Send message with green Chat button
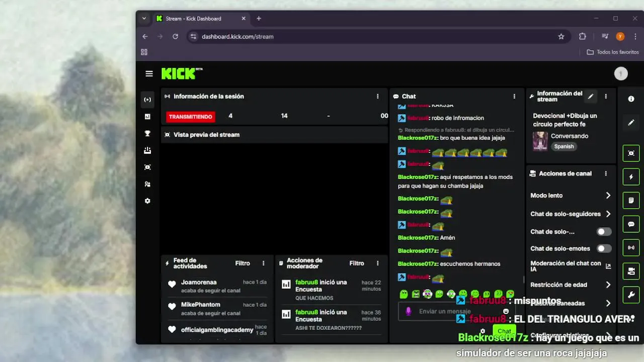Viewport: 644px width, 362px height. (504, 331)
